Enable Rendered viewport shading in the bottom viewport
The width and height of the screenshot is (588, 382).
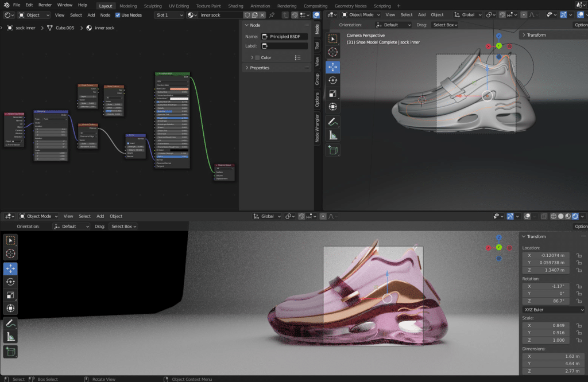576,216
